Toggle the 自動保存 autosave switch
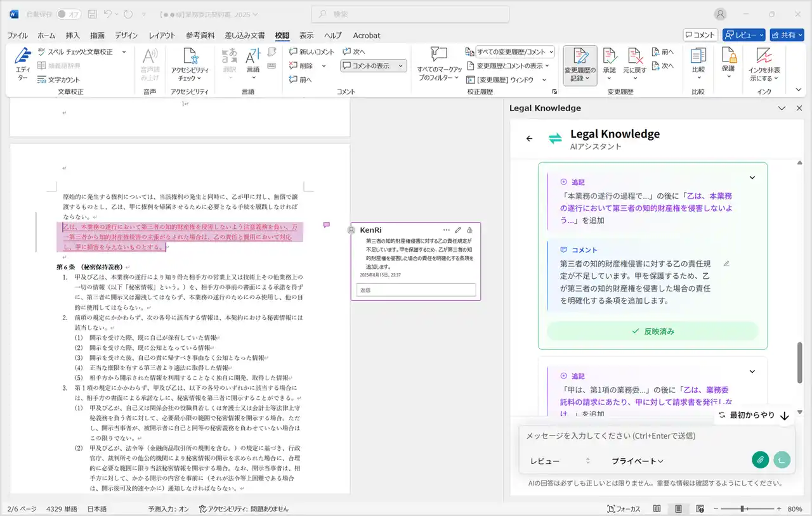The image size is (812, 516). [x=69, y=14]
